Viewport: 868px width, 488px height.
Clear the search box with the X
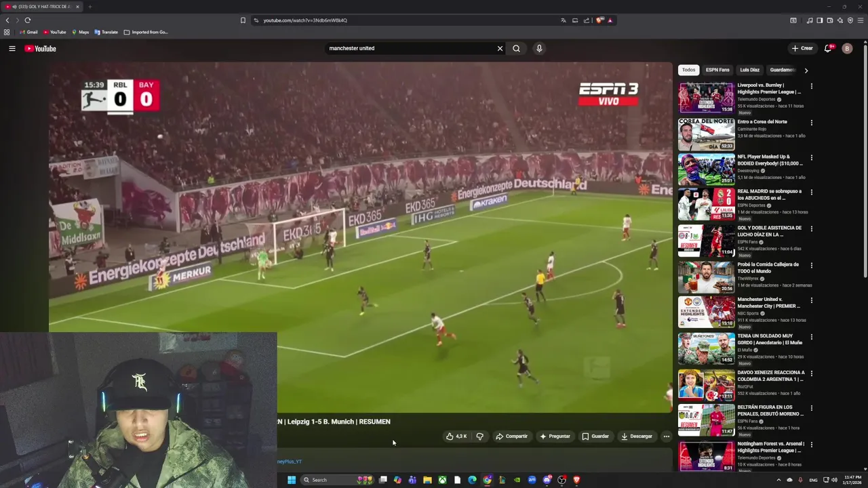500,48
